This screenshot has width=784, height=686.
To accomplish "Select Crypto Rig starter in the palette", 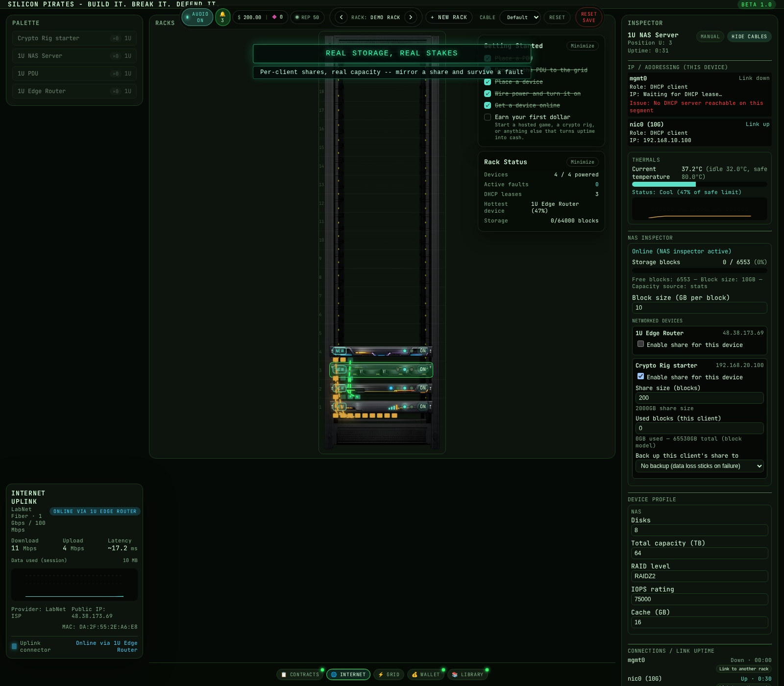I will coord(74,38).
